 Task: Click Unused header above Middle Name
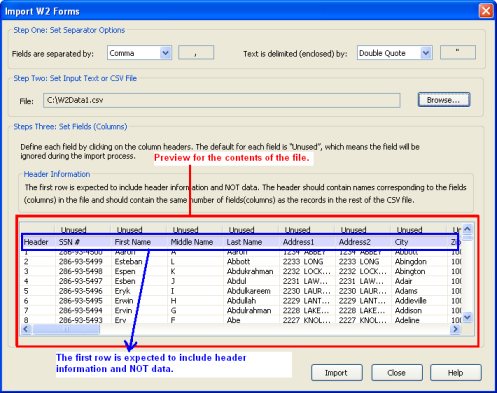point(195,229)
